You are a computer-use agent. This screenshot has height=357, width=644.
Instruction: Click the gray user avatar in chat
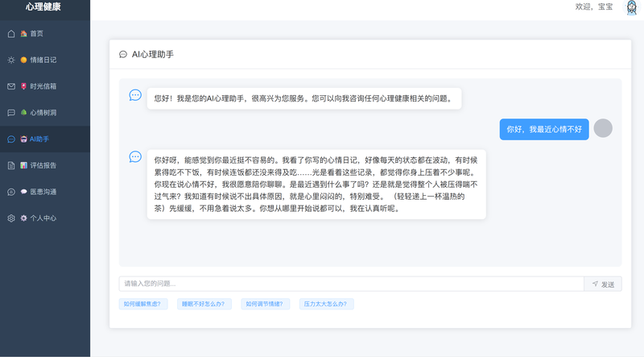tap(602, 128)
